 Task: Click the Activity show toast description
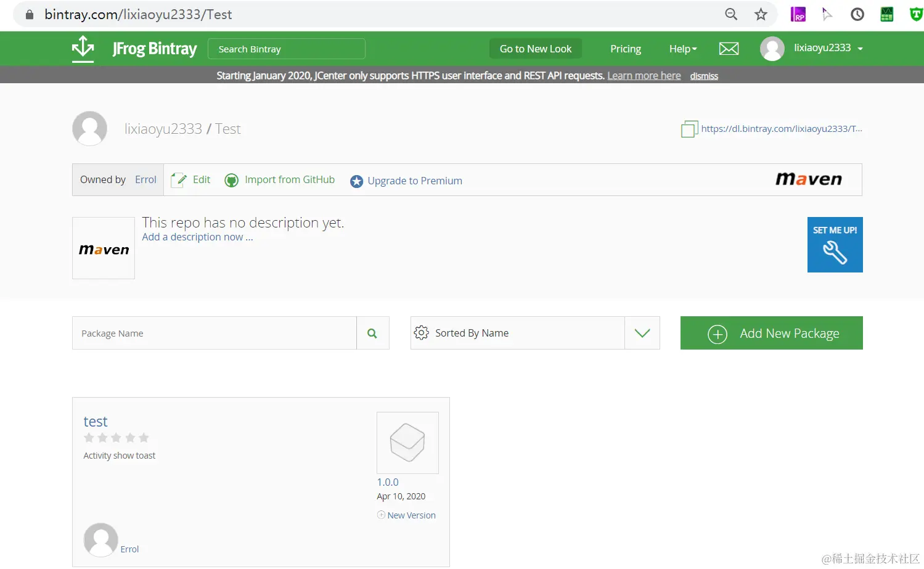(x=120, y=456)
